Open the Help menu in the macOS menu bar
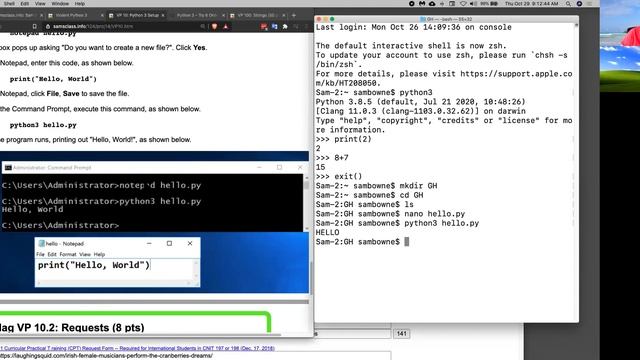 [80, 3]
